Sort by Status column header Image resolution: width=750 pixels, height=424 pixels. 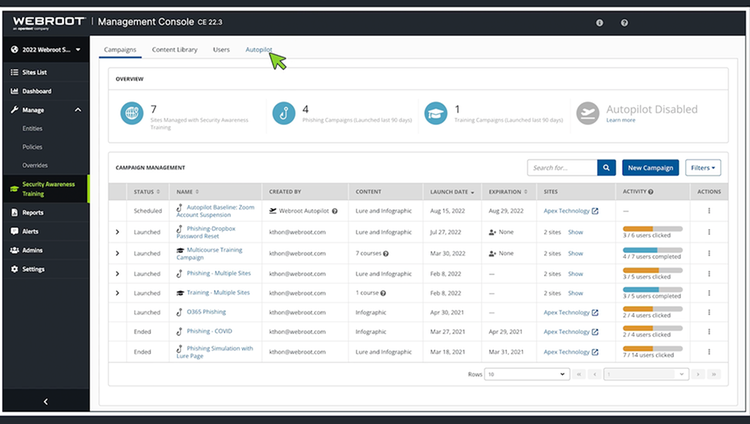click(x=147, y=192)
